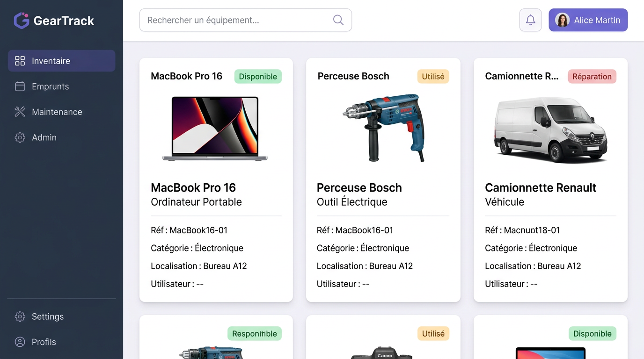Click the Utilisateur line on the Camionnette card
644x359 pixels.
[x=511, y=284]
